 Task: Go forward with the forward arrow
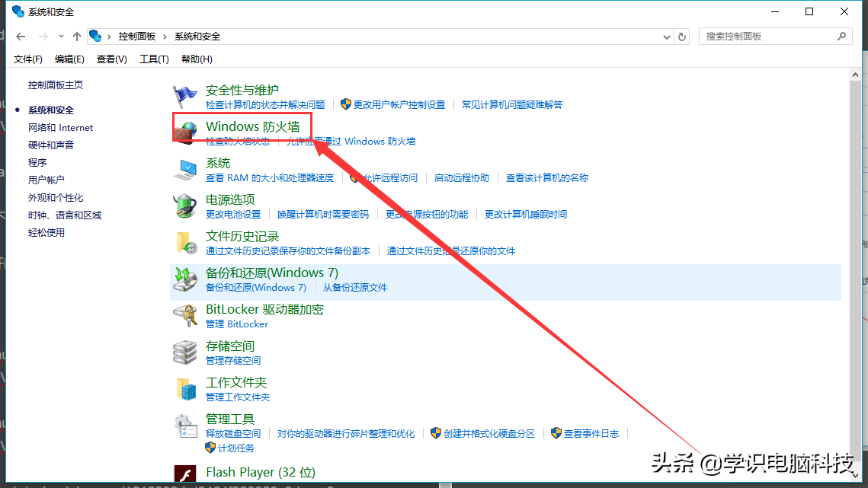coord(43,37)
